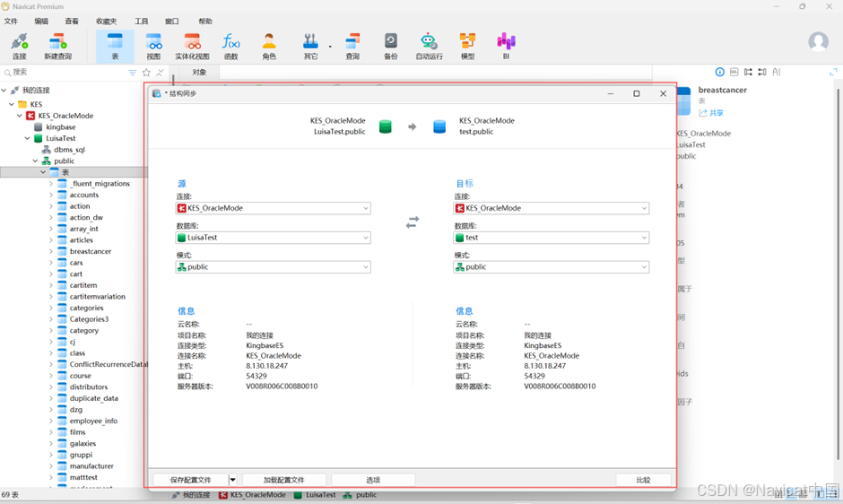Select the distributors table in tree
This screenshot has width=843, height=504.
pyautogui.click(x=88, y=387)
